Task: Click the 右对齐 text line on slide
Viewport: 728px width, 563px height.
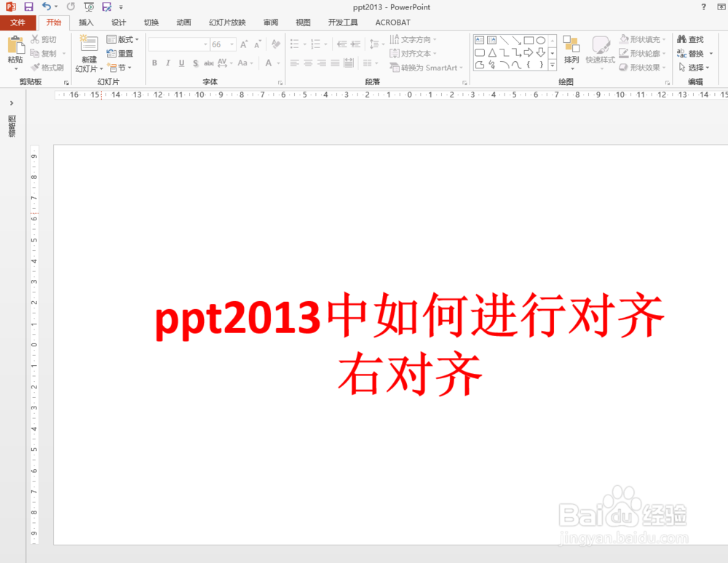Action: 411,374
